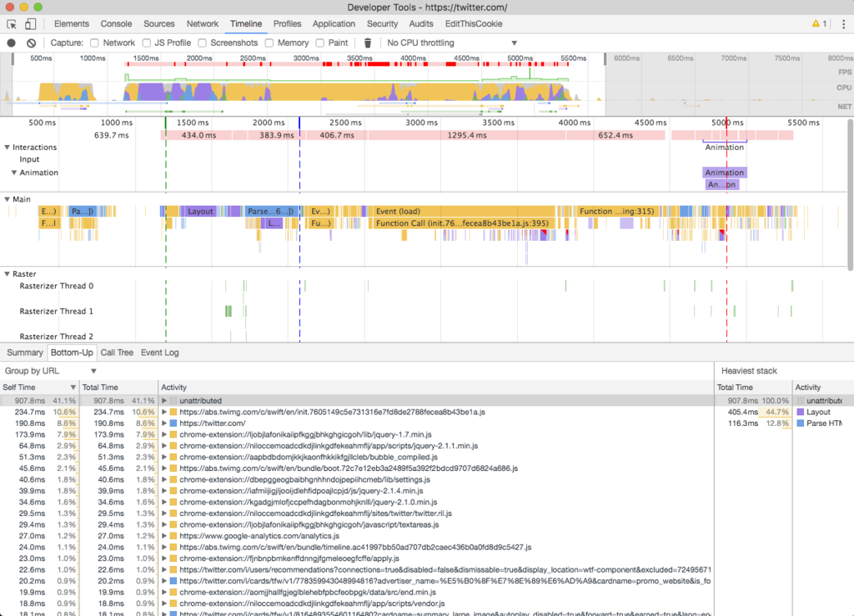The width and height of the screenshot is (854, 616).
Task: Click the Parse HTML blue color icon
Action: point(800,423)
